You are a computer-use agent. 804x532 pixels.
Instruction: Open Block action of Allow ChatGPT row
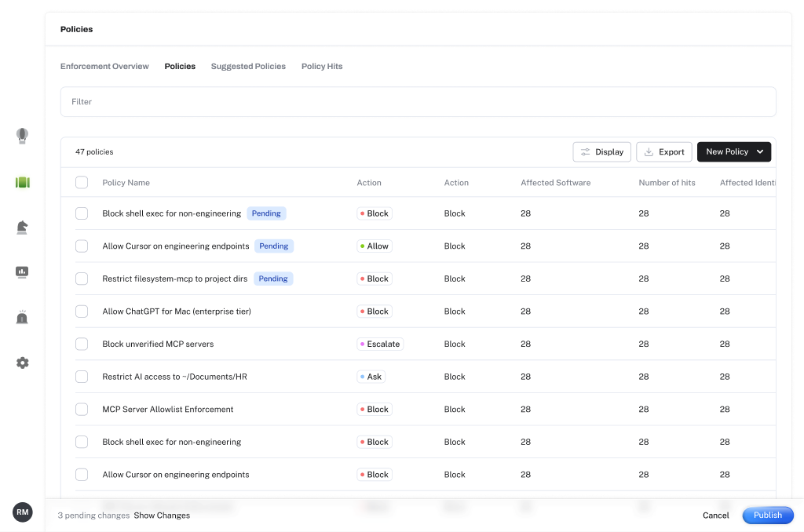point(375,311)
